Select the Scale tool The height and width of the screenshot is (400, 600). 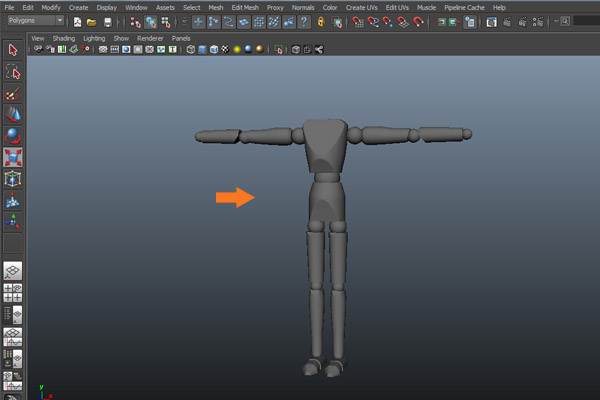point(13,158)
